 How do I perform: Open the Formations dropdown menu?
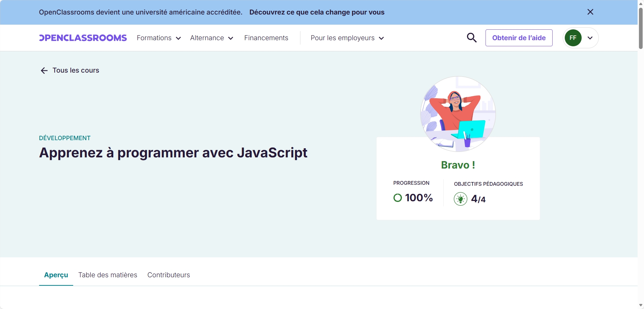(159, 38)
